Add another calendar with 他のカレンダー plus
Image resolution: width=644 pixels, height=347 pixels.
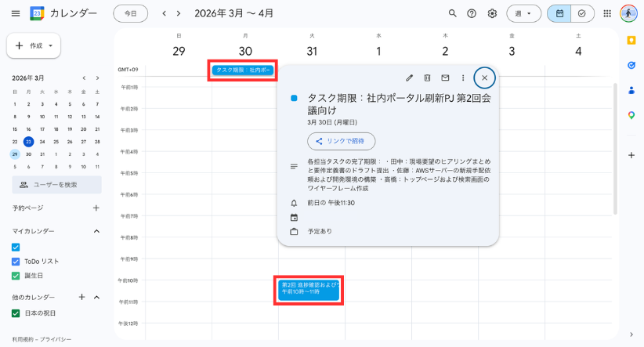(x=81, y=297)
